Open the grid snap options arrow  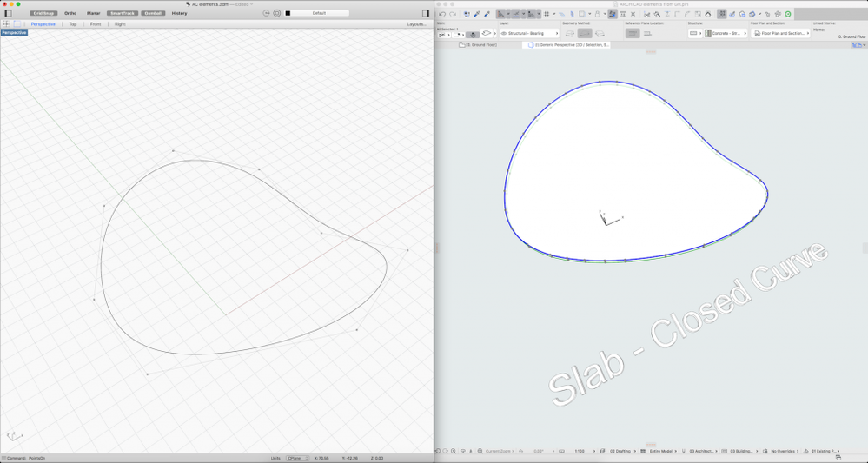(553, 15)
